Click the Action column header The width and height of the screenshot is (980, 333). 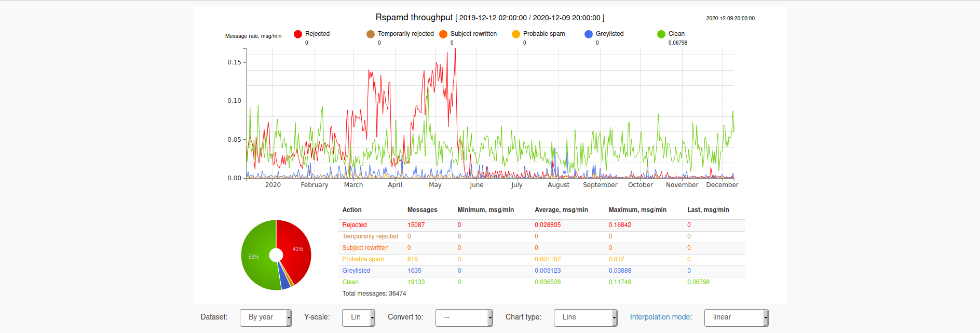(x=352, y=210)
